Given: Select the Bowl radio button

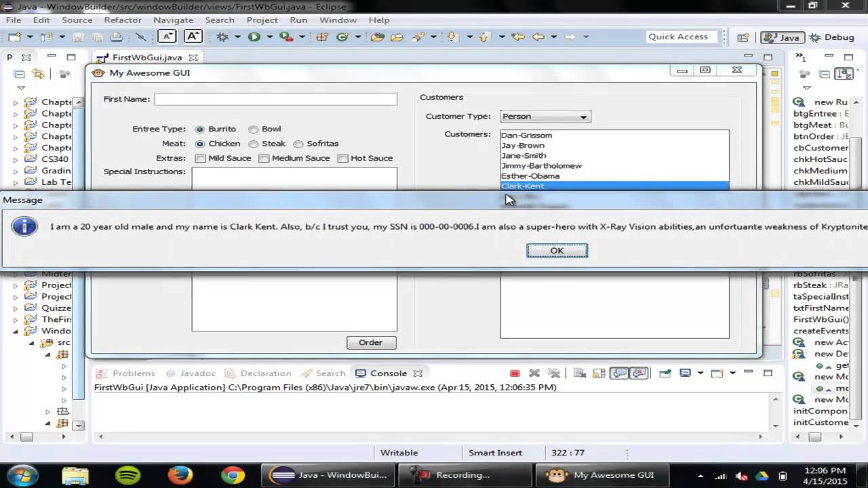Looking at the screenshot, I should (253, 129).
